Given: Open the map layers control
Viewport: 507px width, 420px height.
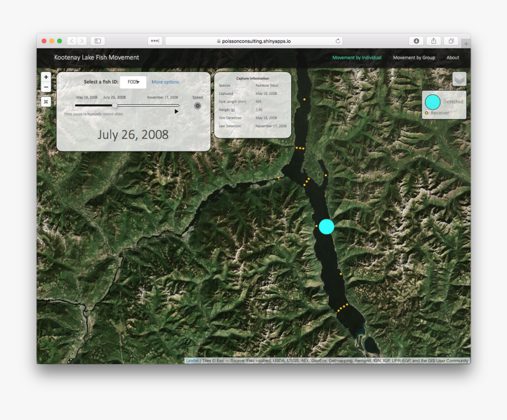Looking at the screenshot, I should point(459,79).
